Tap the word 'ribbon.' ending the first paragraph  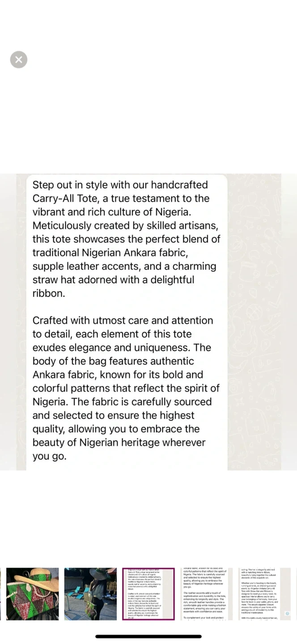[x=49, y=293]
